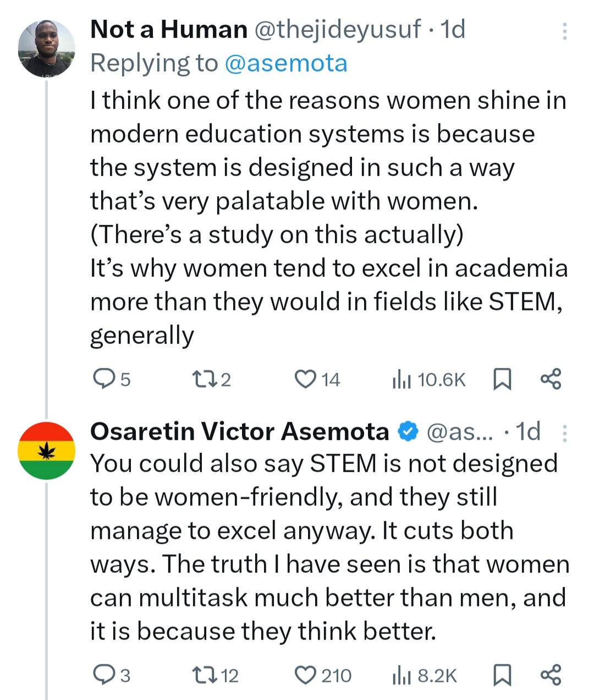Screen dimensions: 594x700
Task: View analytics showing 8.2K views
Action: [x=402, y=675]
